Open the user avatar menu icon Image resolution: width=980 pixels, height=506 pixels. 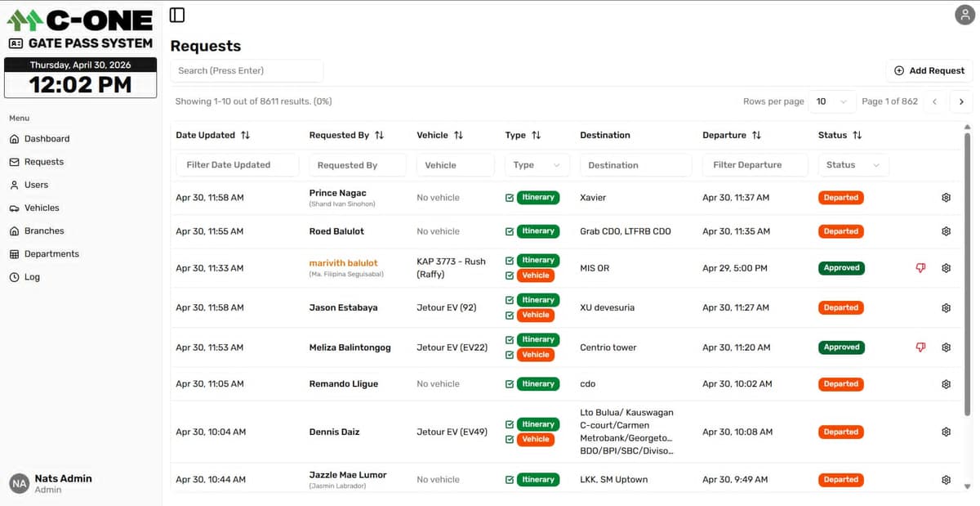coord(964,15)
